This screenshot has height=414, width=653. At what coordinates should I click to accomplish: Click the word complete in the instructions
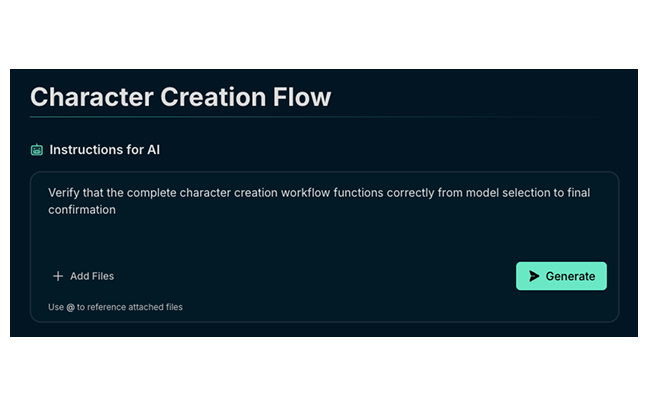tap(145, 192)
